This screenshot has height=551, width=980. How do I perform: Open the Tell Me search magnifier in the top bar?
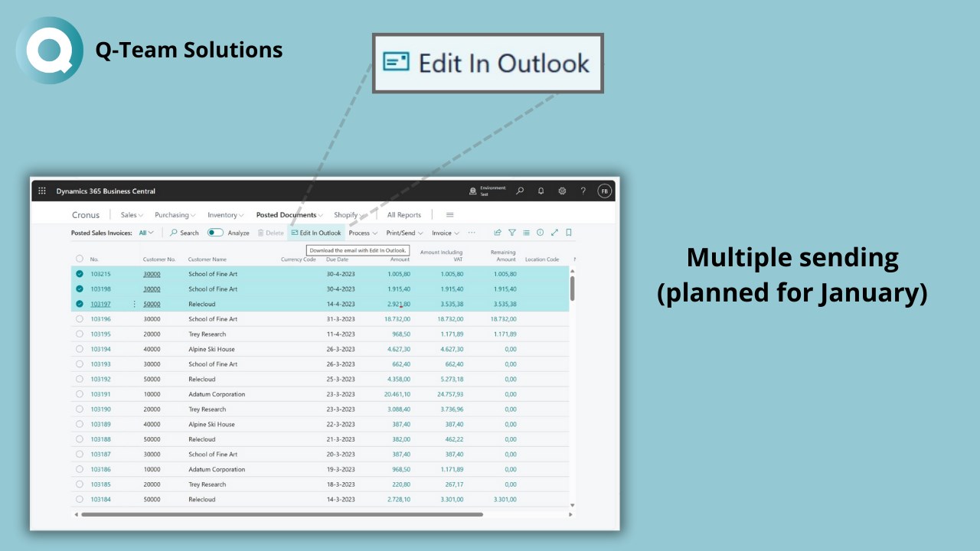[520, 191]
